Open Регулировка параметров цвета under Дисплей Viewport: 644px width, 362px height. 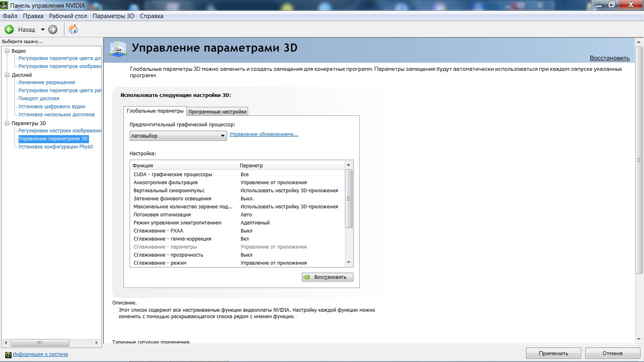60,90
